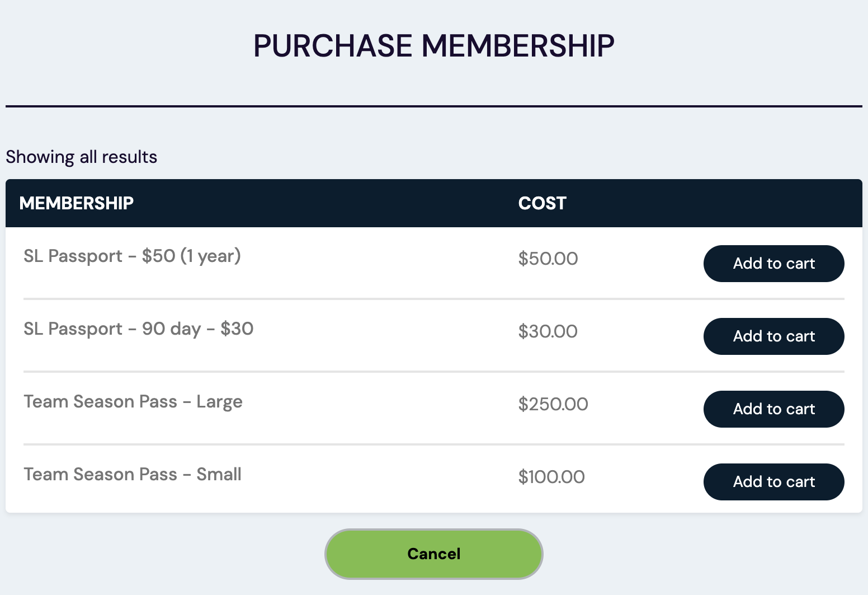Image resolution: width=868 pixels, height=595 pixels.
Task: Select the $250.00 cost value
Action: point(553,404)
